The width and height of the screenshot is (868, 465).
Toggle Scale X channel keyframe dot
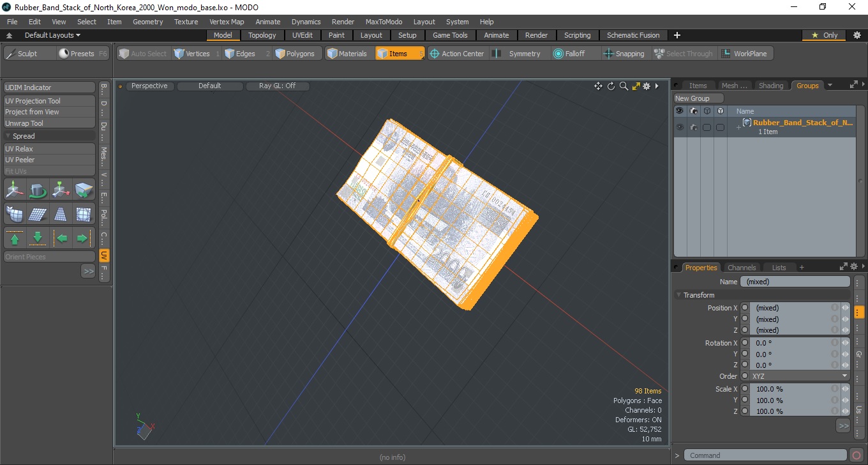click(x=745, y=389)
